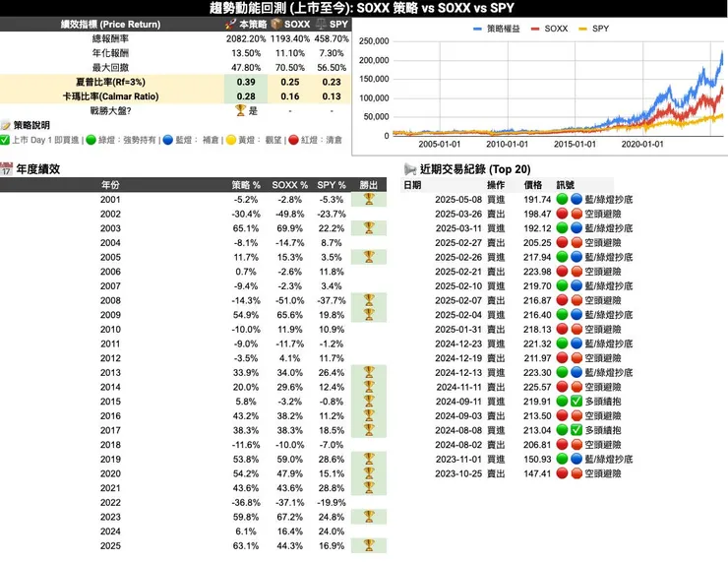Click the 操作 header in trade records
The height and width of the screenshot is (562, 728).
tap(496, 185)
